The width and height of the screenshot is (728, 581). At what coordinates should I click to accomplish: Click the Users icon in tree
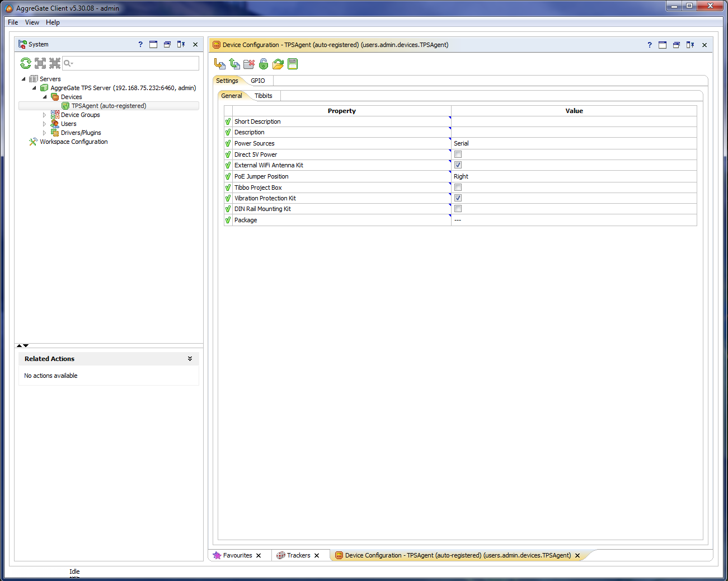pyautogui.click(x=55, y=124)
